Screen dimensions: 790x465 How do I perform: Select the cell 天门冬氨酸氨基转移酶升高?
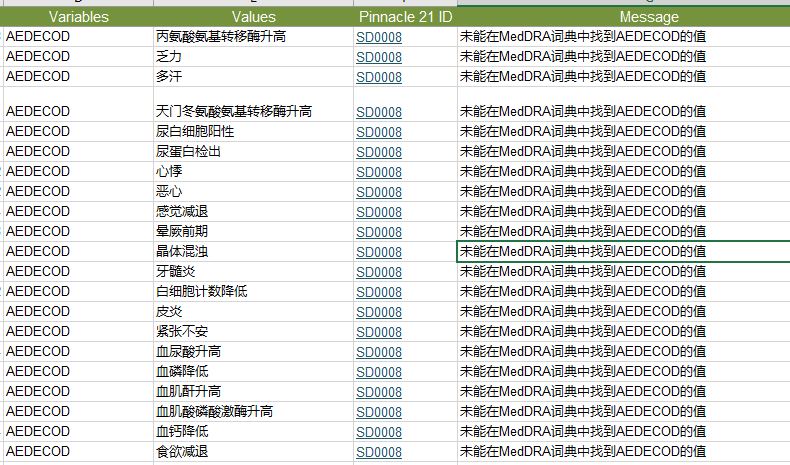pyautogui.click(x=253, y=104)
